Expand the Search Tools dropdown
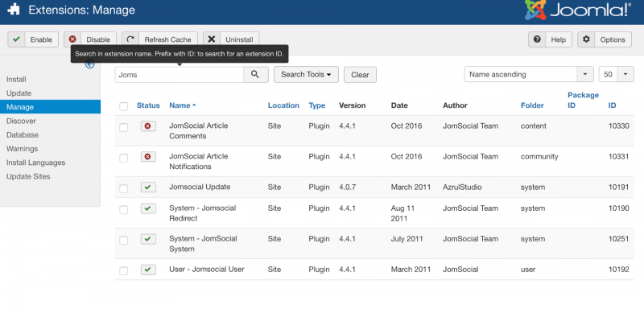This screenshot has height=309, width=644. 306,75
